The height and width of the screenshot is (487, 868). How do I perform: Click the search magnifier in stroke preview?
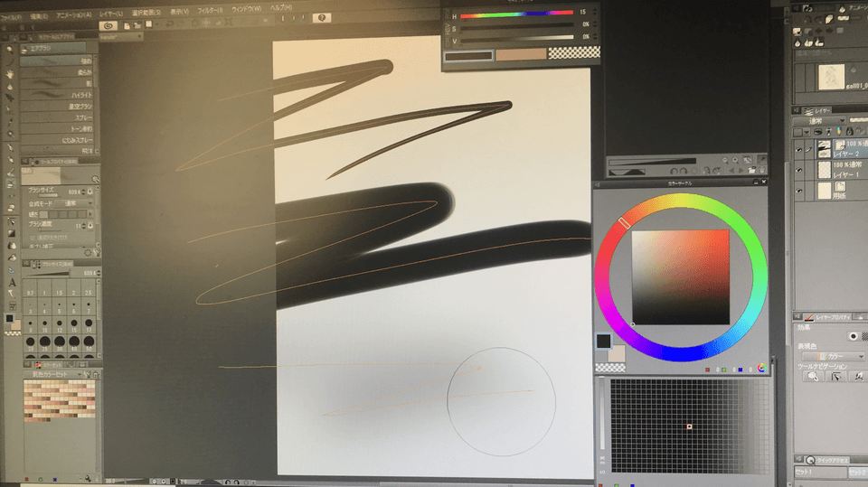coord(95,179)
